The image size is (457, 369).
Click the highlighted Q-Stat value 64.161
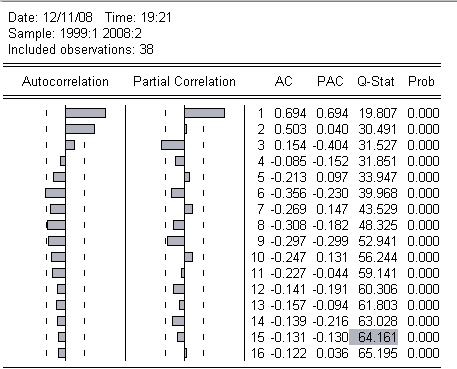point(373,337)
